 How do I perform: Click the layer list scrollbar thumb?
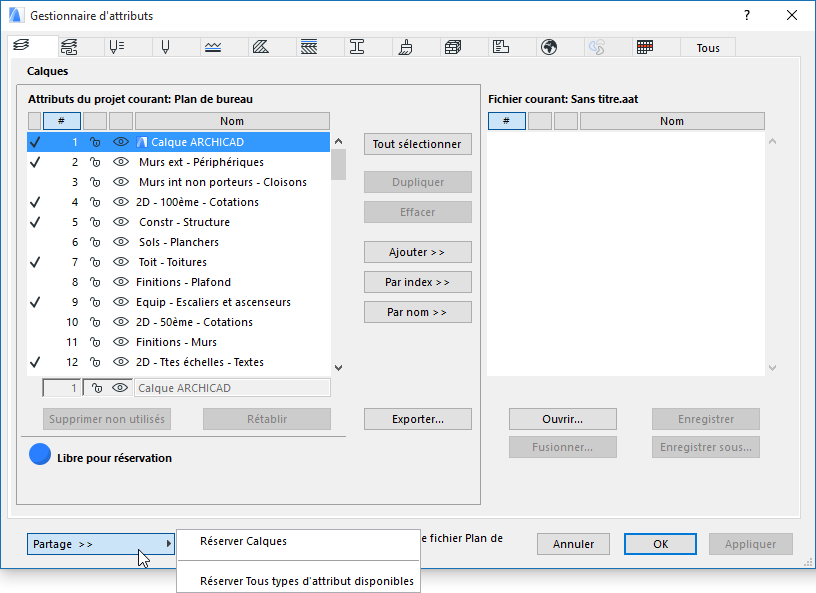point(338,165)
